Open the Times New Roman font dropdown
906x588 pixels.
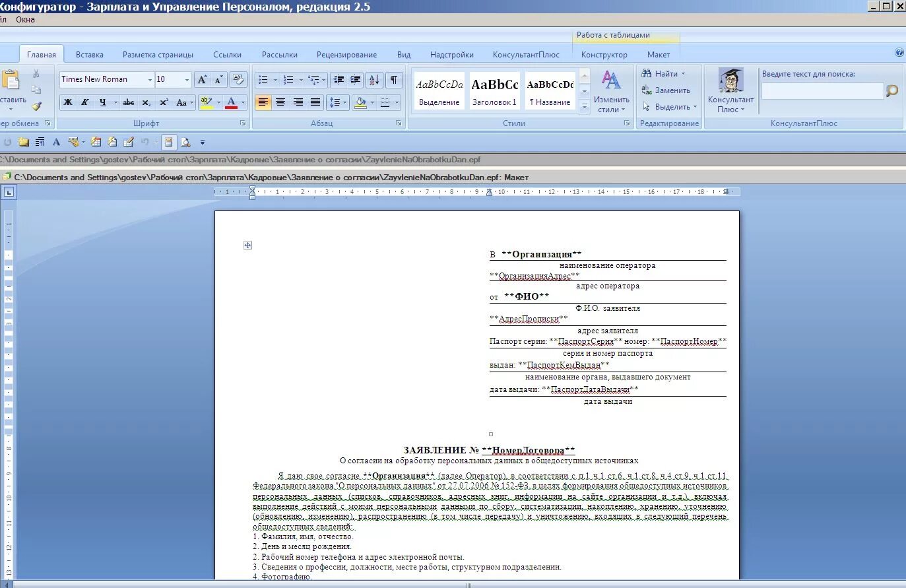(x=150, y=79)
